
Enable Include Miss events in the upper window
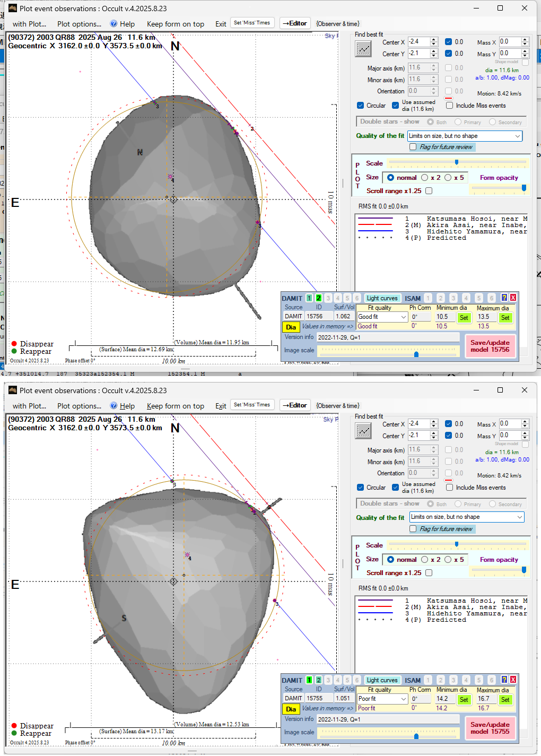(x=450, y=106)
